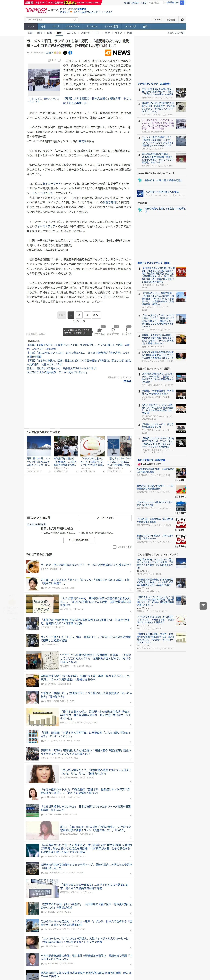
Task: Dismiss the 'オーバーツーリズム' Nozawa Onsen card
Action: (x=130, y=471)
